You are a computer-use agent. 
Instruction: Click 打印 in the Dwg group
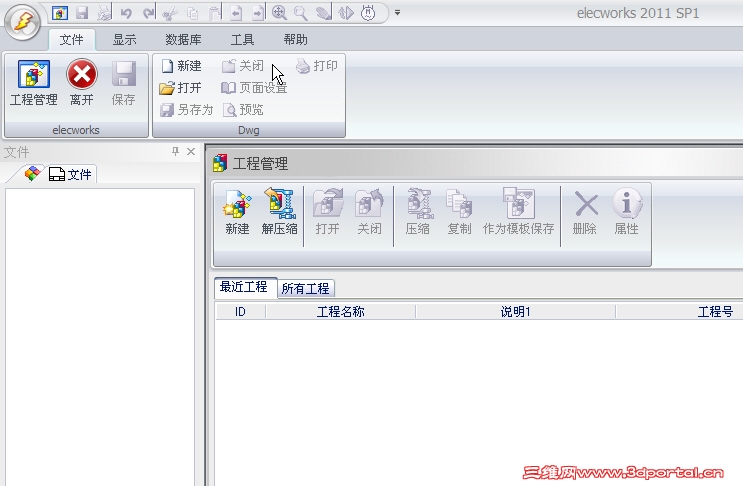317,66
